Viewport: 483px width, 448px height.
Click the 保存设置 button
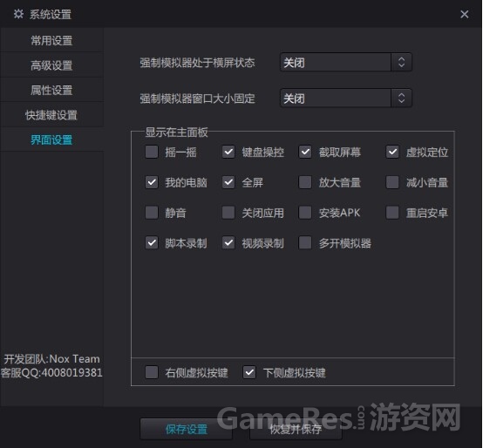(x=186, y=429)
